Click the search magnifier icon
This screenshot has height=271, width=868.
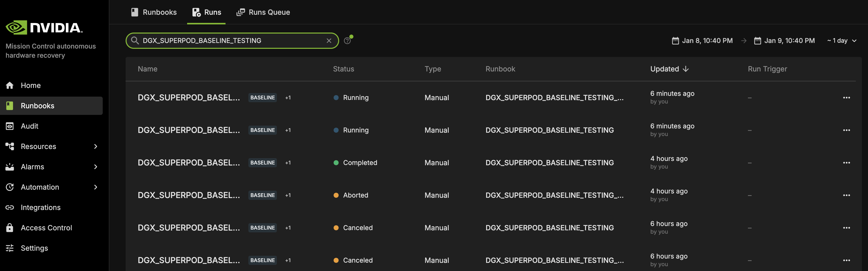coord(135,40)
